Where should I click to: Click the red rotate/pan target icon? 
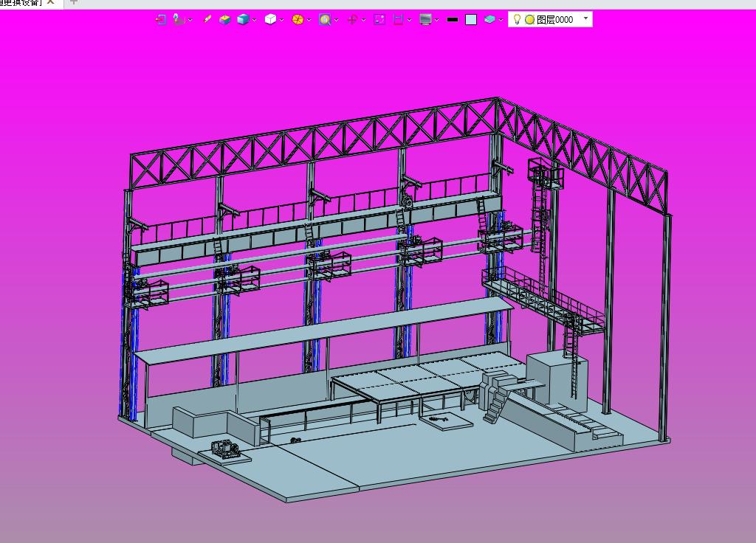pyautogui.click(x=352, y=19)
